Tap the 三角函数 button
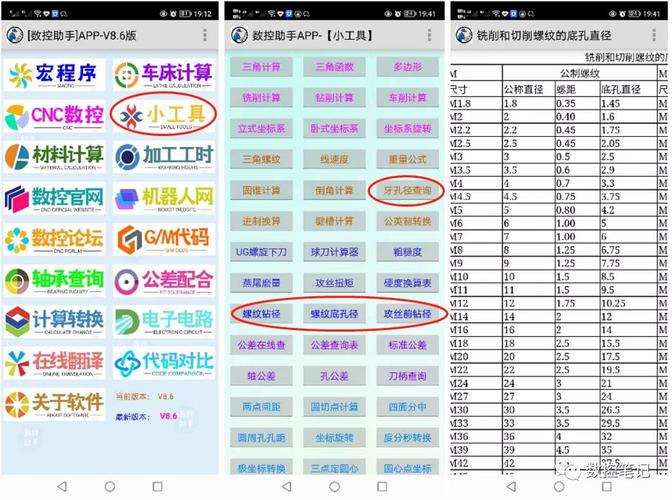 pyautogui.click(x=334, y=67)
